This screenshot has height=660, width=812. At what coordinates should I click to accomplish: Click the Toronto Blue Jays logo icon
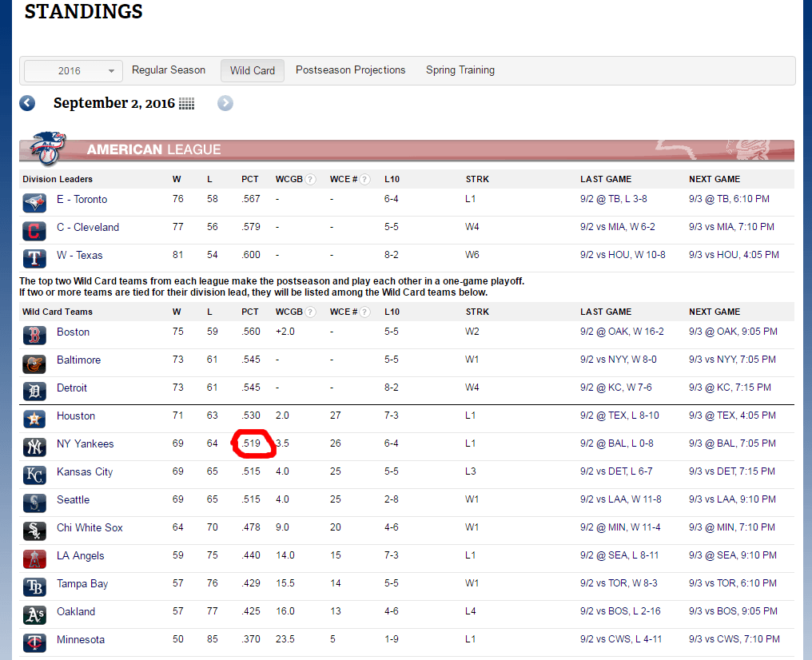click(34, 203)
